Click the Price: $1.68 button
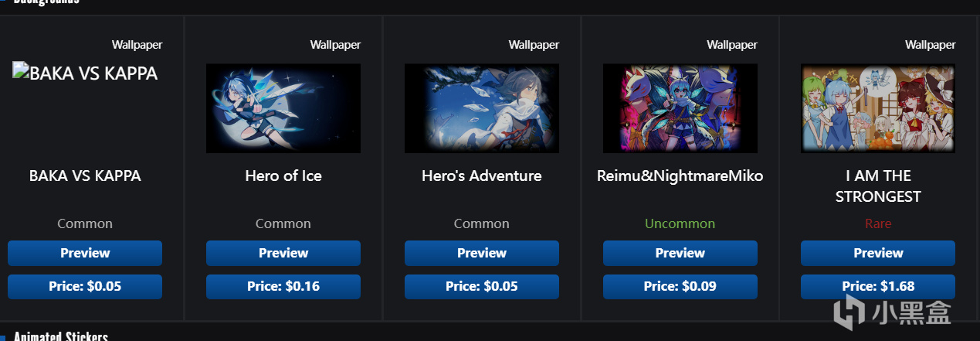The image size is (980, 341). coord(878,286)
